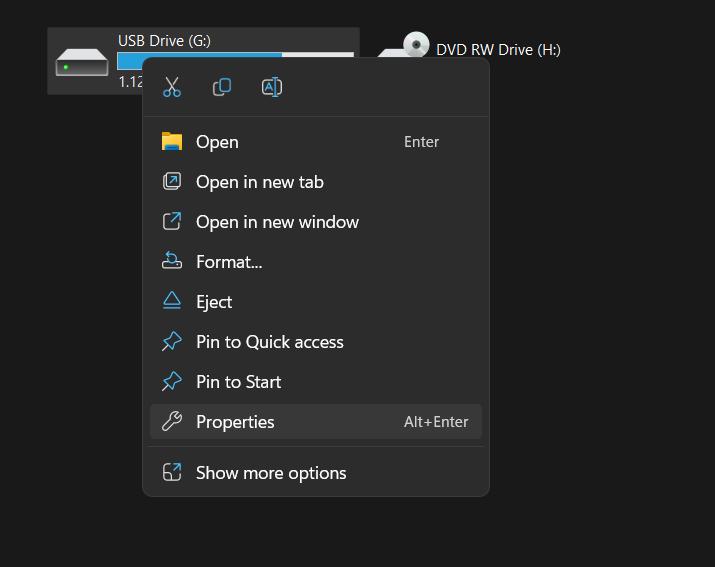715x567 pixels.
Task: Click the Copy icon in context menu
Action: pyautogui.click(x=222, y=87)
